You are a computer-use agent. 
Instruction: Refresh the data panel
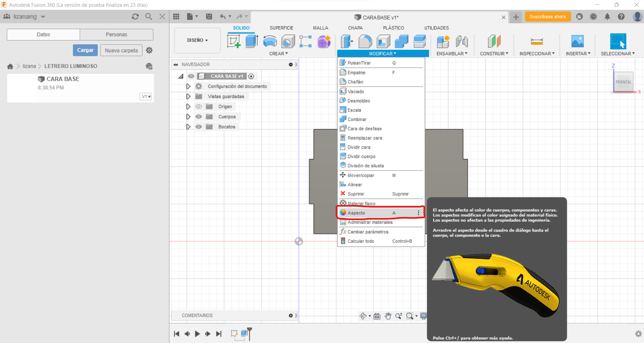[135, 17]
